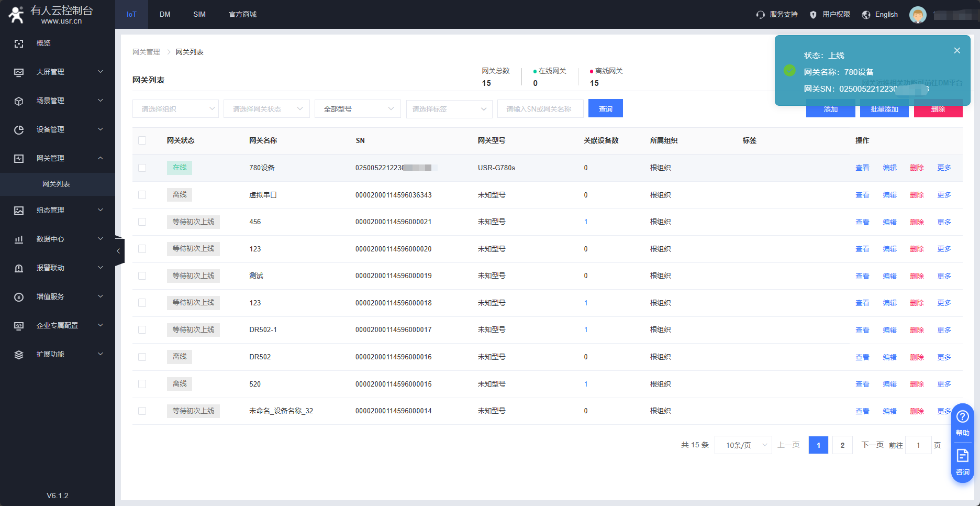This screenshot has width=980, height=506.
Task: Click the user avatar in top bar
Action: tap(917, 15)
